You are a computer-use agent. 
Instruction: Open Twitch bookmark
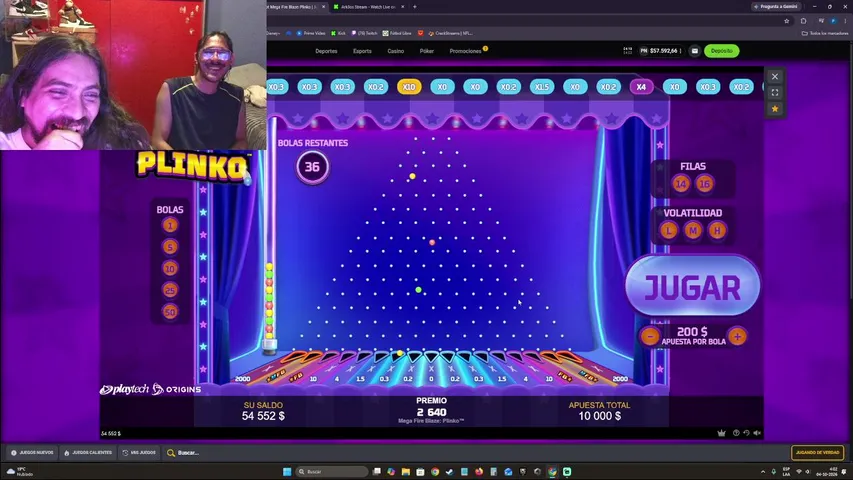point(364,33)
